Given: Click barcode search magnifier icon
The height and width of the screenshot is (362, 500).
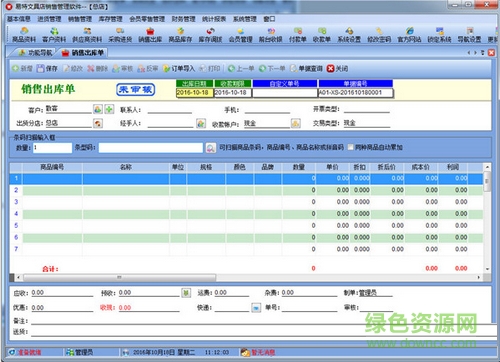Looking at the screenshot, I should point(211,148).
